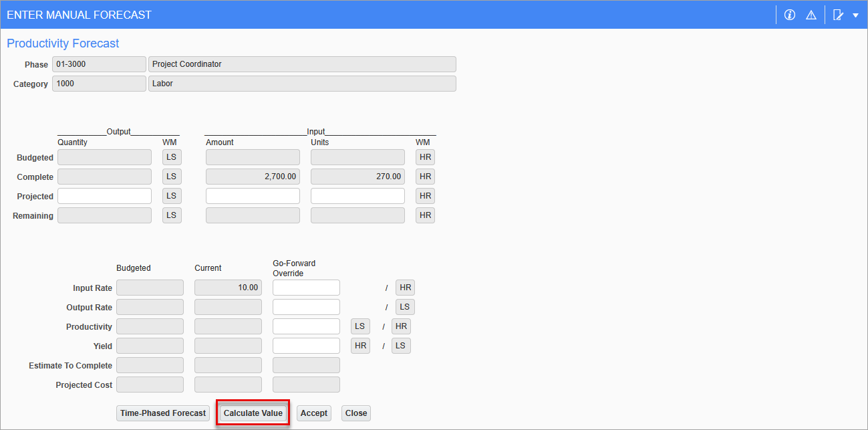Toggle the LS unit next to Output Rate
This screenshot has width=868, height=430.
(405, 306)
